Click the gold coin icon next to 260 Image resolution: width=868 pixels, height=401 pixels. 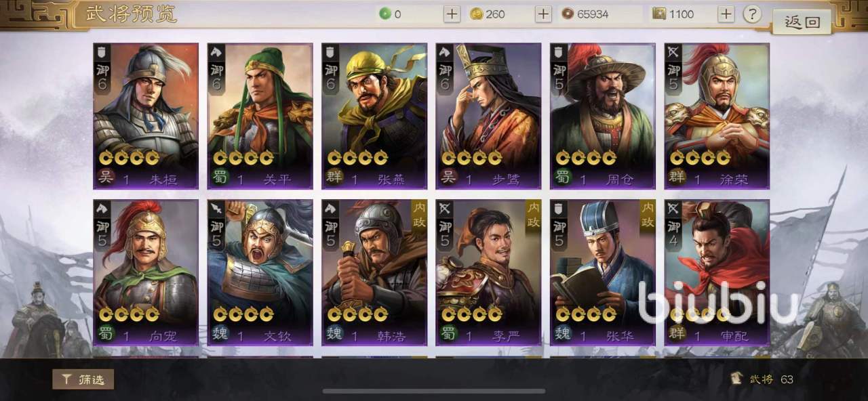477,14
